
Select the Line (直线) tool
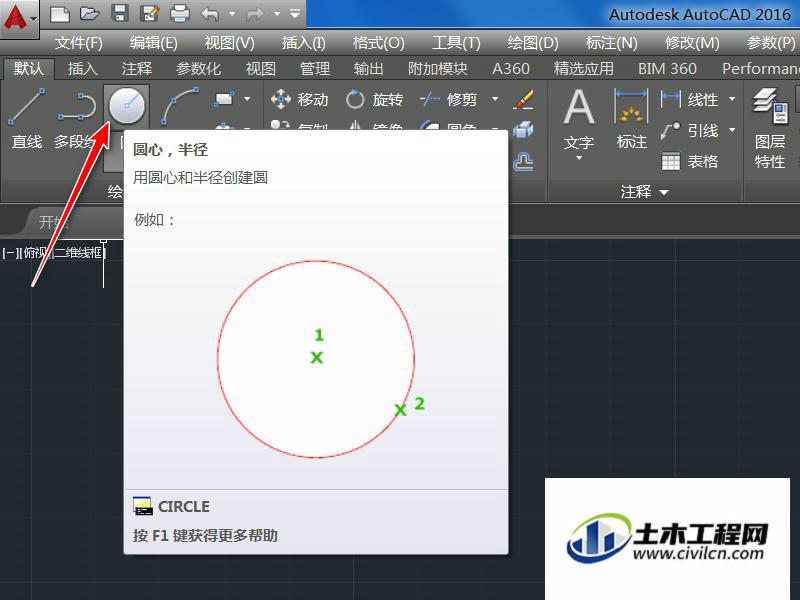[x=27, y=119]
